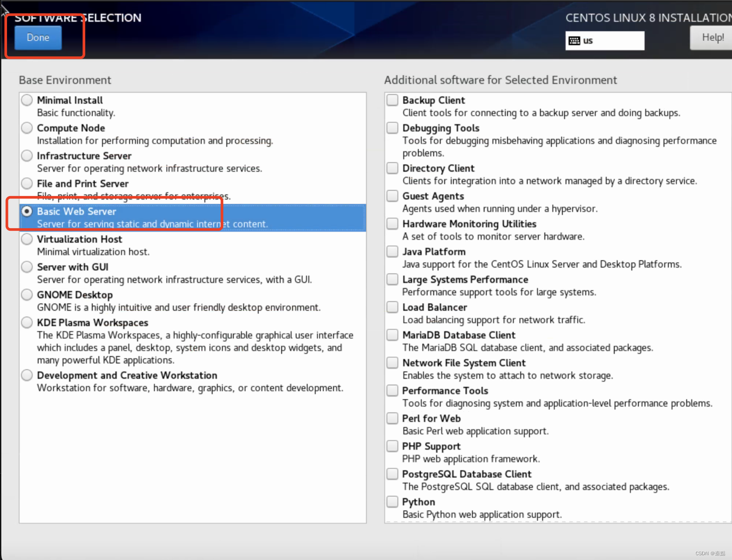Image resolution: width=732 pixels, height=560 pixels.
Task: Click the keyboard icon beside us
Action: tap(574, 41)
